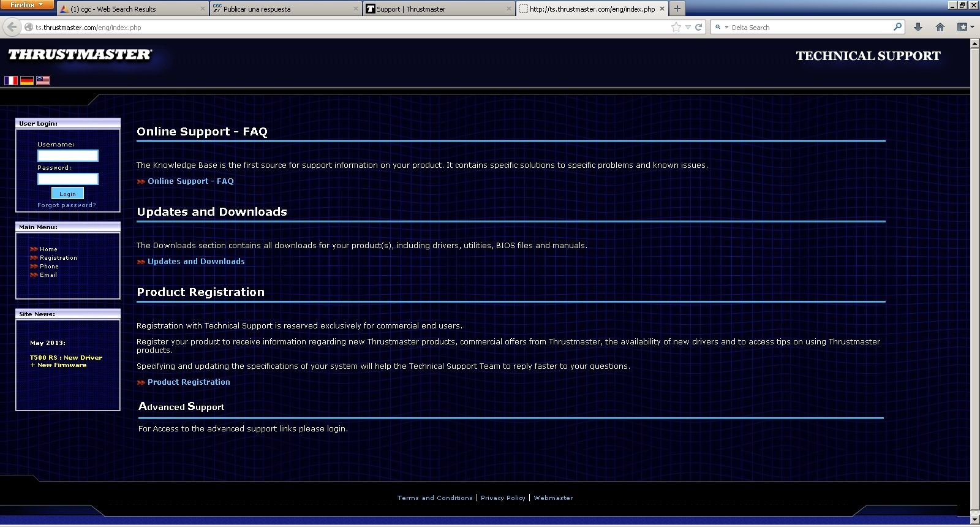Open the Firefox menu button
This screenshot has width=980, height=527.
pyautogui.click(x=26, y=5)
